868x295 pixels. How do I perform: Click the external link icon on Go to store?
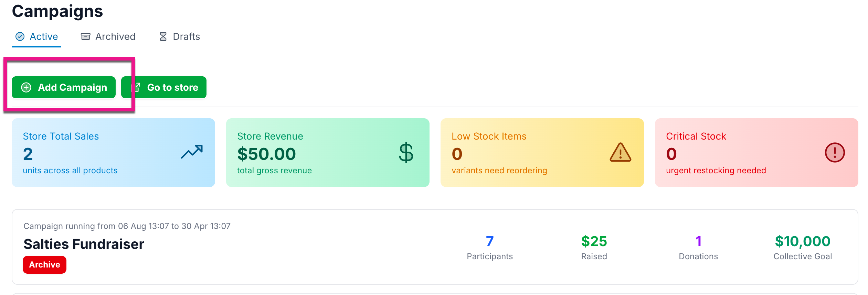(136, 87)
